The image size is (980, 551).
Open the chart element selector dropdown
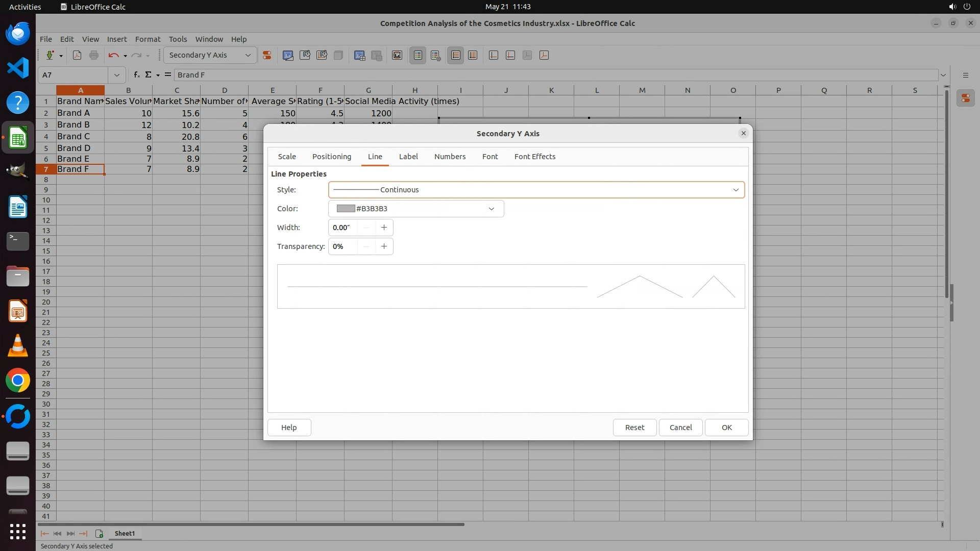(248, 55)
